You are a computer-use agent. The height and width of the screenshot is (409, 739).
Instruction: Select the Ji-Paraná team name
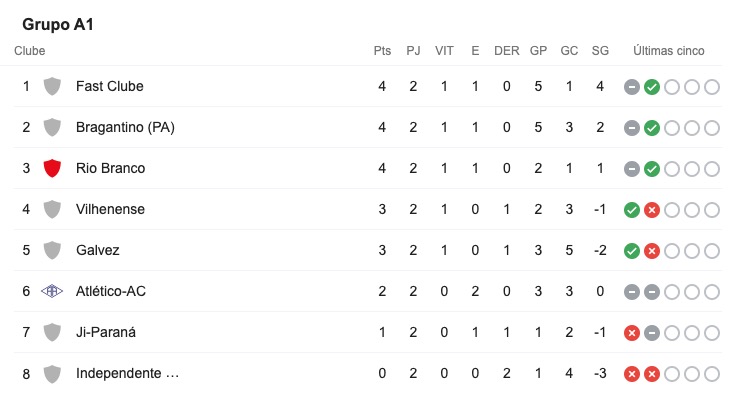[106, 332]
